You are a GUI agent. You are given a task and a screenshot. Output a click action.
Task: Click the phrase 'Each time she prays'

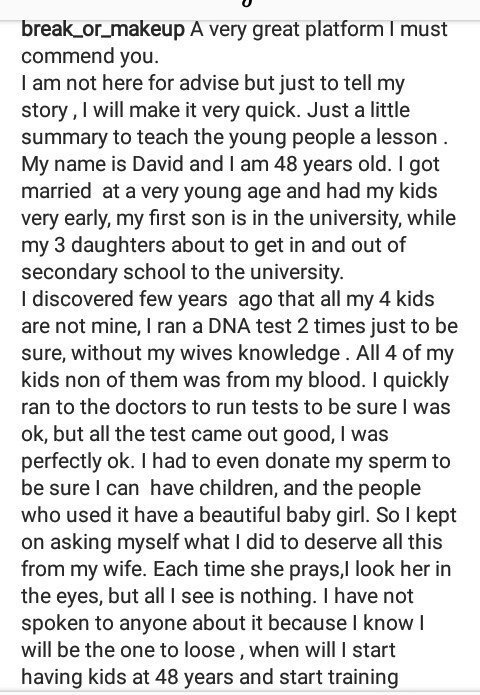point(246,570)
